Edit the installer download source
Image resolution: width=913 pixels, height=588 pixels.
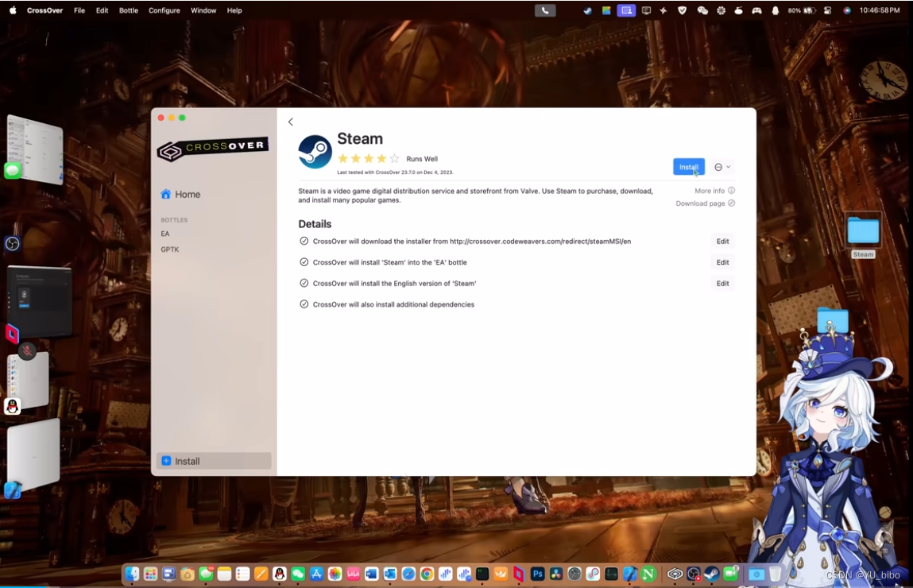tap(722, 241)
